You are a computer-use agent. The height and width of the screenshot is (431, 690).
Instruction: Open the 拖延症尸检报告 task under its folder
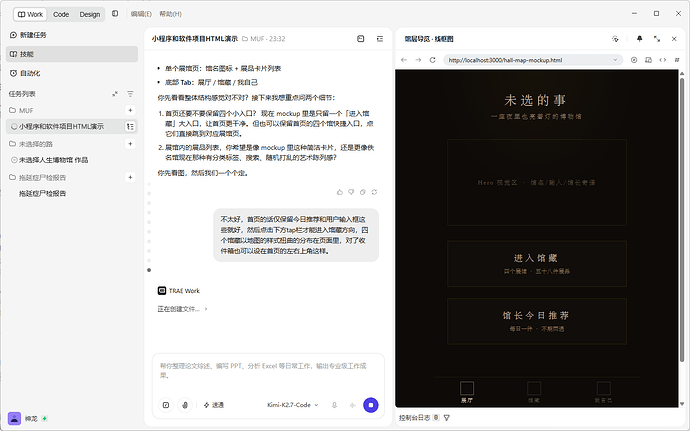(x=42, y=193)
